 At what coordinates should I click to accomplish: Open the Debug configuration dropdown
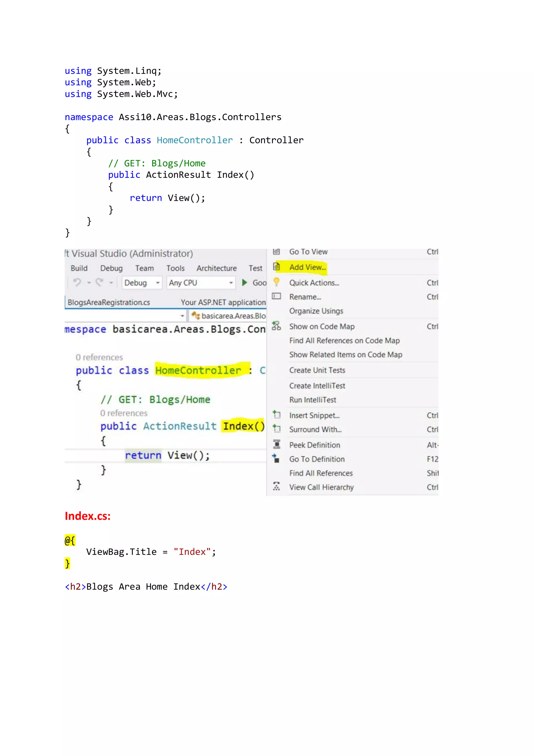(142, 282)
